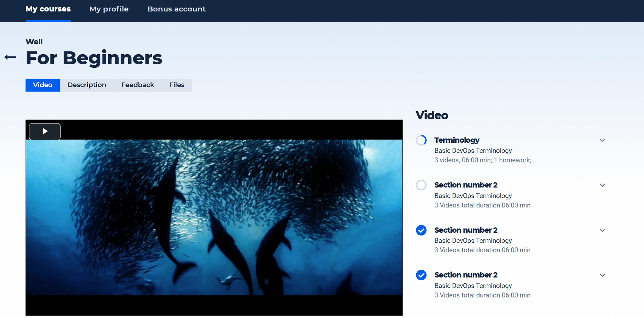644x318 pixels.
Task: Expand the chevron of the last section
Action: (x=603, y=275)
